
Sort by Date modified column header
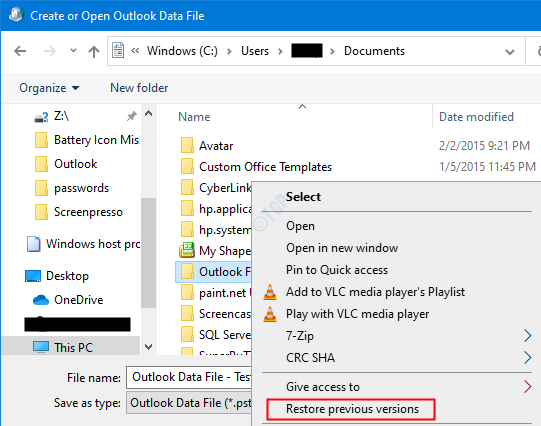(476, 117)
